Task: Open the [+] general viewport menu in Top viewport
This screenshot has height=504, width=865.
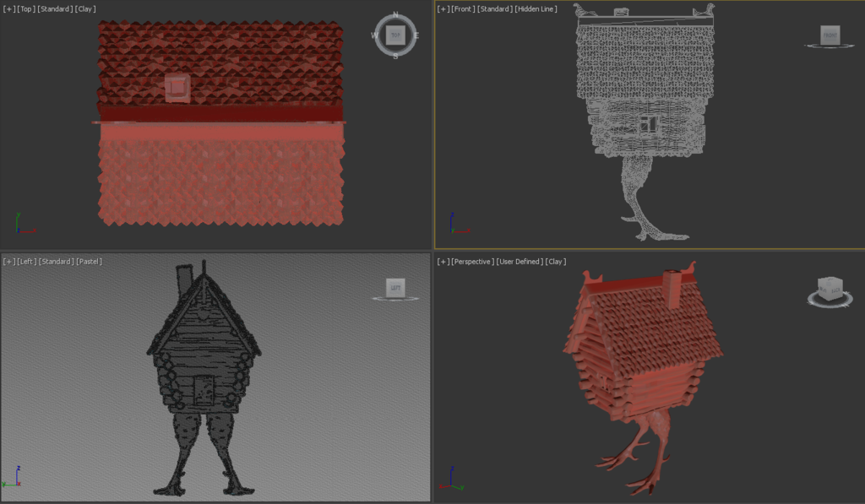Action: pyautogui.click(x=8, y=9)
